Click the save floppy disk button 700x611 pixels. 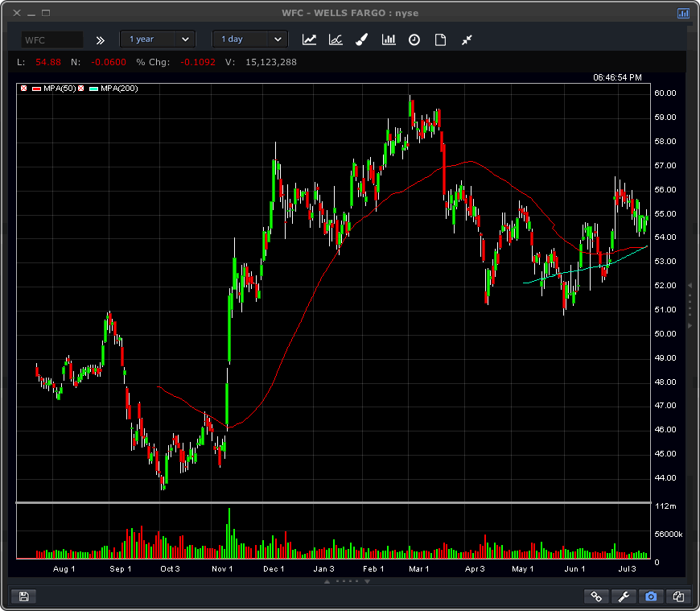pyautogui.click(x=24, y=597)
